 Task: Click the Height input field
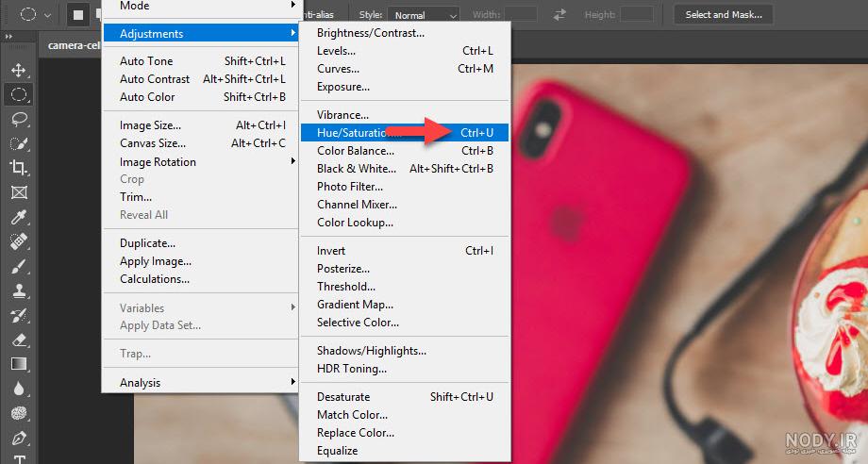tap(637, 14)
